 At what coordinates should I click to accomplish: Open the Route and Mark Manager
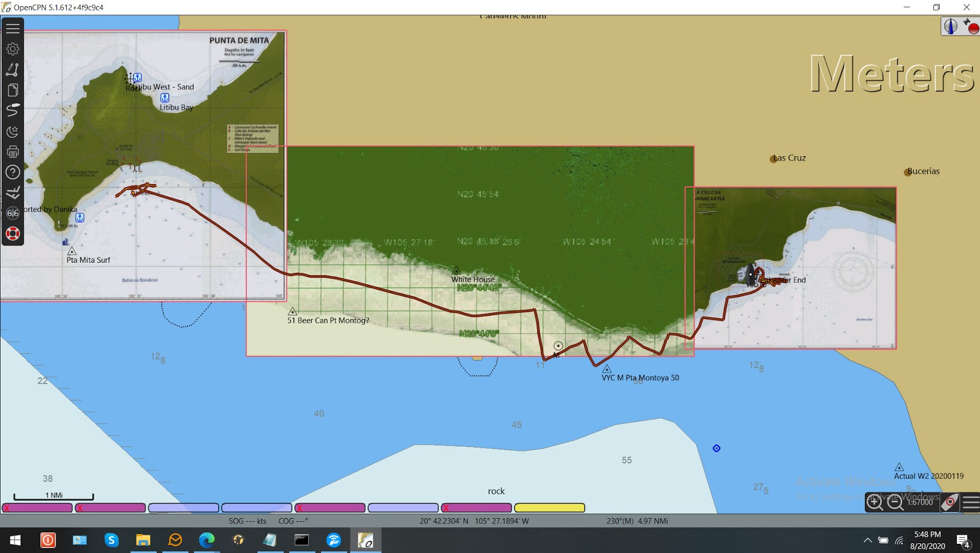(12, 89)
